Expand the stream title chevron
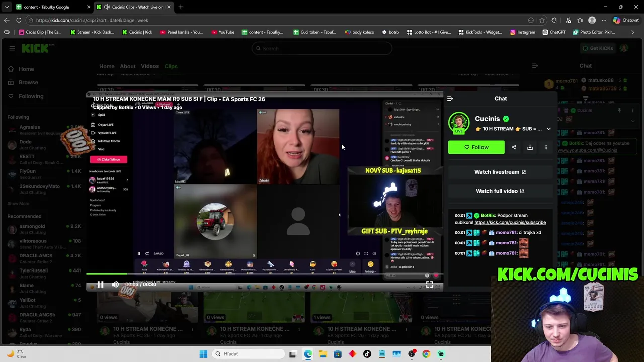This screenshot has width=644, height=362. point(549,129)
